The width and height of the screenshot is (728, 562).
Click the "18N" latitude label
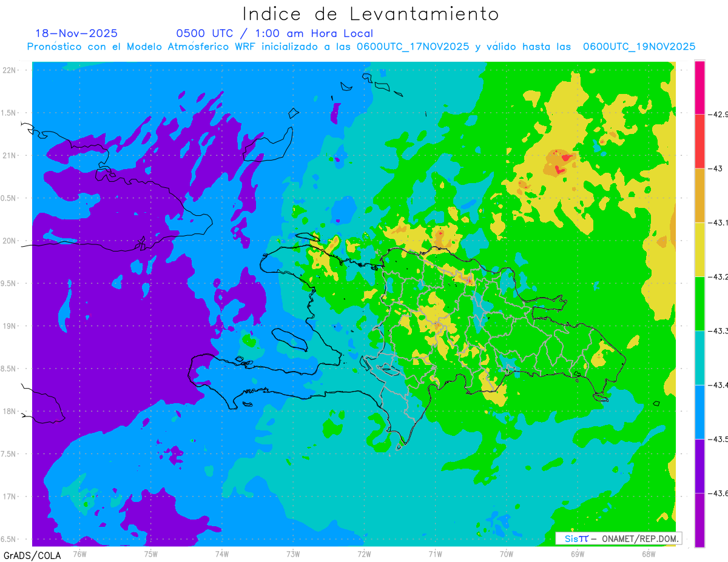pyautogui.click(x=8, y=412)
